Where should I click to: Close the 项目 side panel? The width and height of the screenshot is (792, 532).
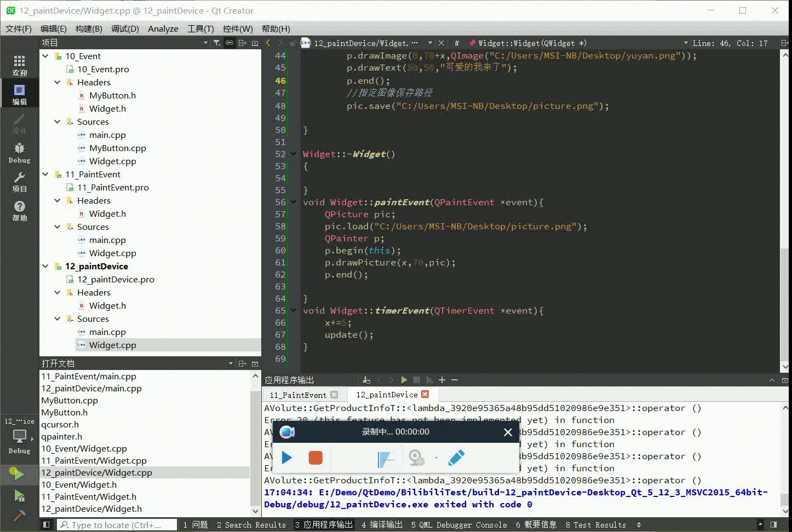[255, 43]
